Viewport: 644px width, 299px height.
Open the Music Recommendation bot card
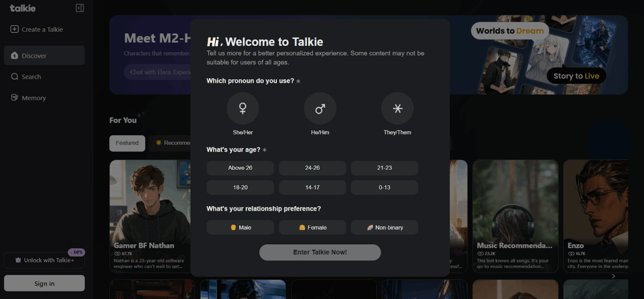(x=515, y=216)
